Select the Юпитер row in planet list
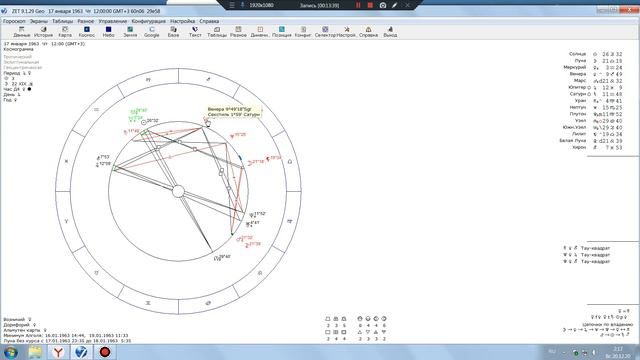This screenshot has height=360, width=640. pos(596,87)
